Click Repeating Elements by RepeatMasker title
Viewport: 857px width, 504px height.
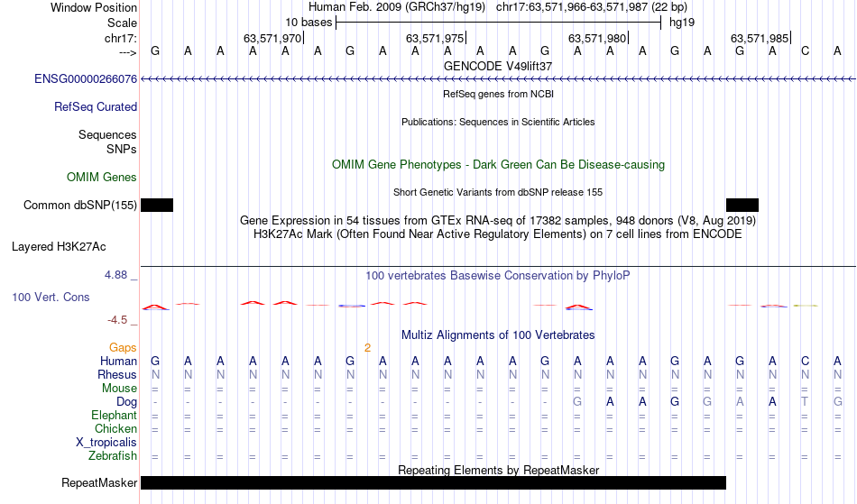(x=499, y=470)
